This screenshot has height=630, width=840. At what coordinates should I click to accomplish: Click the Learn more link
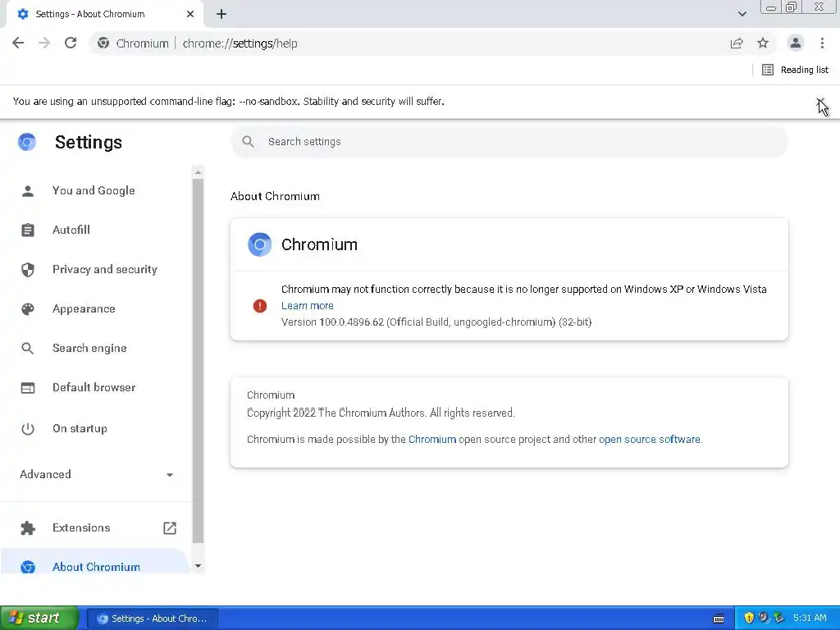coord(308,305)
